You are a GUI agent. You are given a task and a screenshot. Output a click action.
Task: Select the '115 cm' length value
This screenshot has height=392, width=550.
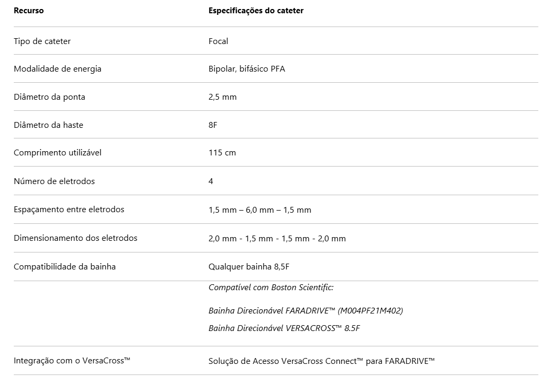222,153
